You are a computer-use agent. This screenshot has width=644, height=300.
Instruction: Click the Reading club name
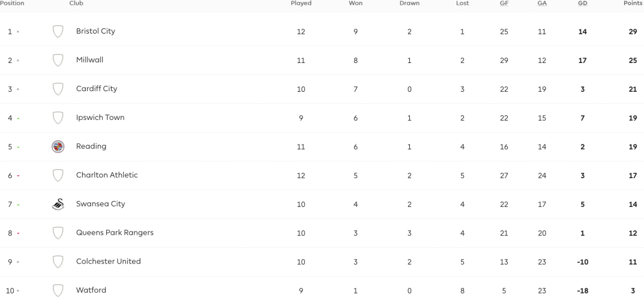pos(91,146)
